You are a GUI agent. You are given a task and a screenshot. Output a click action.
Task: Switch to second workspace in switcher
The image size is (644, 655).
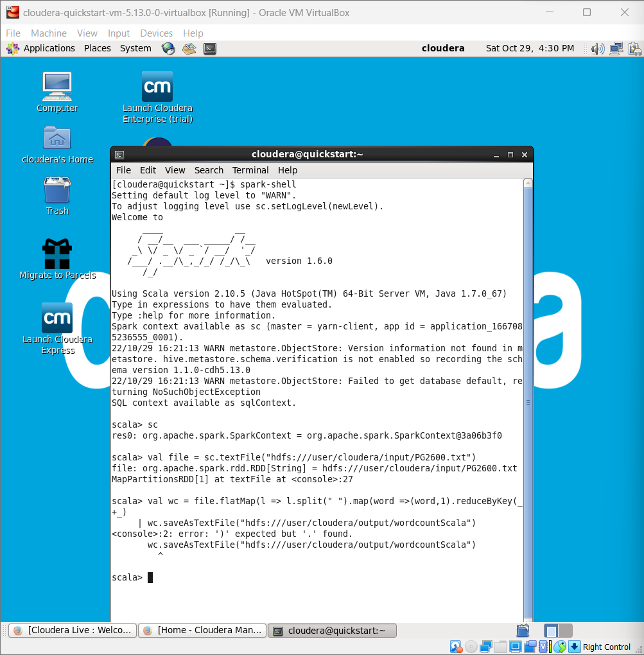566,631
